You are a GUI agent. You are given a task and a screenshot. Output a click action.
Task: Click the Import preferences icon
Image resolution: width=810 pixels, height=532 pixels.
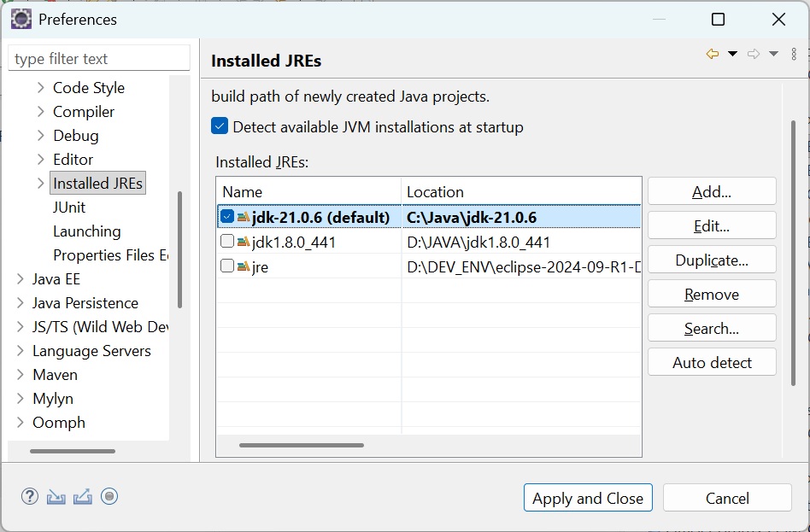coord(56,496)
